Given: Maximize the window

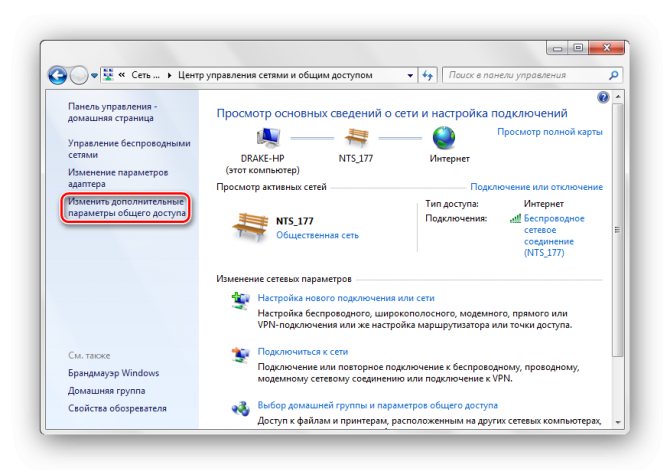Looking at the screenshot, I should click(x=578, y=48).
